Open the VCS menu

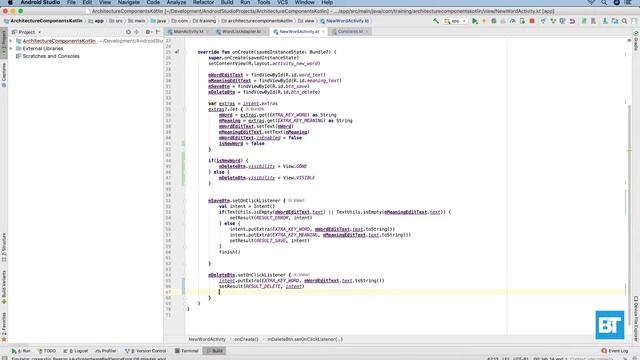pos(282,2)
